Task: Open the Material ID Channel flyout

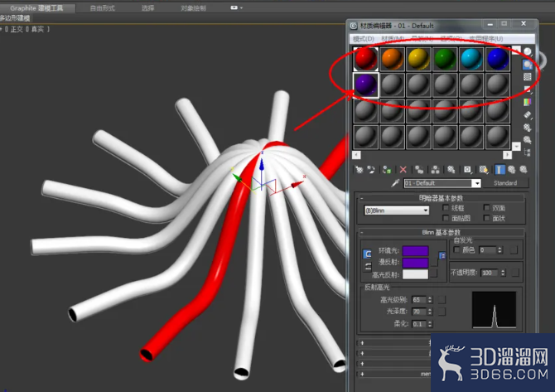Action: 467,170
